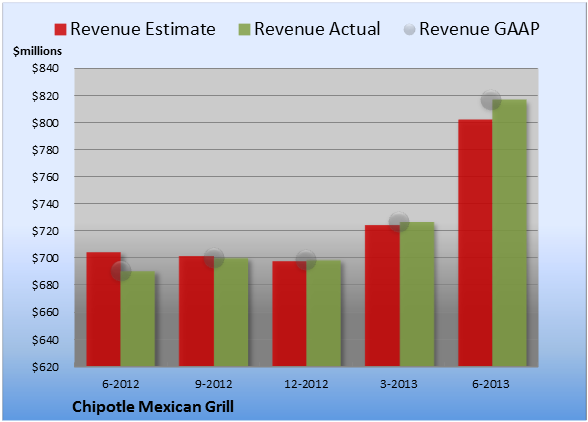Click the green Revenue Actual legend swatch

click(x=244, y=30)
